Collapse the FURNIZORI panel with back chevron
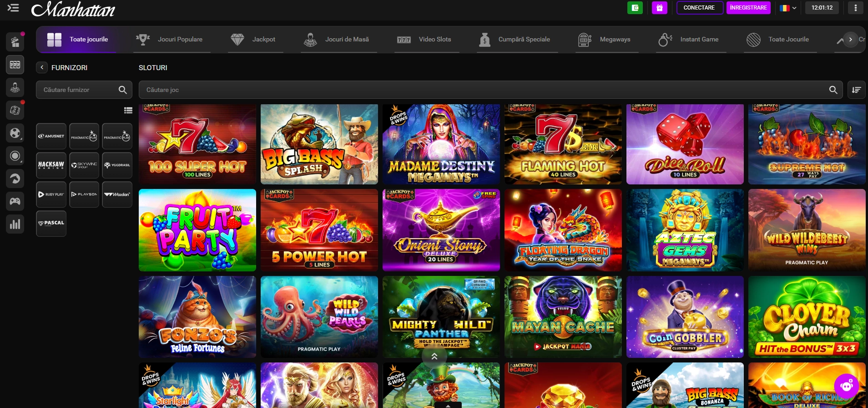The width and height of the screenshot is (868, 408). [x=42, y=67]
